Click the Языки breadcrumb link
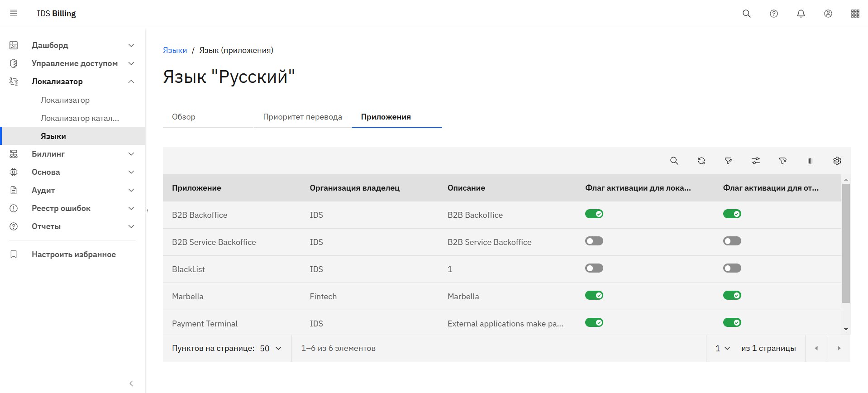Screen dimensions: 868x393 pyautogui.click(x=175, y=50)
